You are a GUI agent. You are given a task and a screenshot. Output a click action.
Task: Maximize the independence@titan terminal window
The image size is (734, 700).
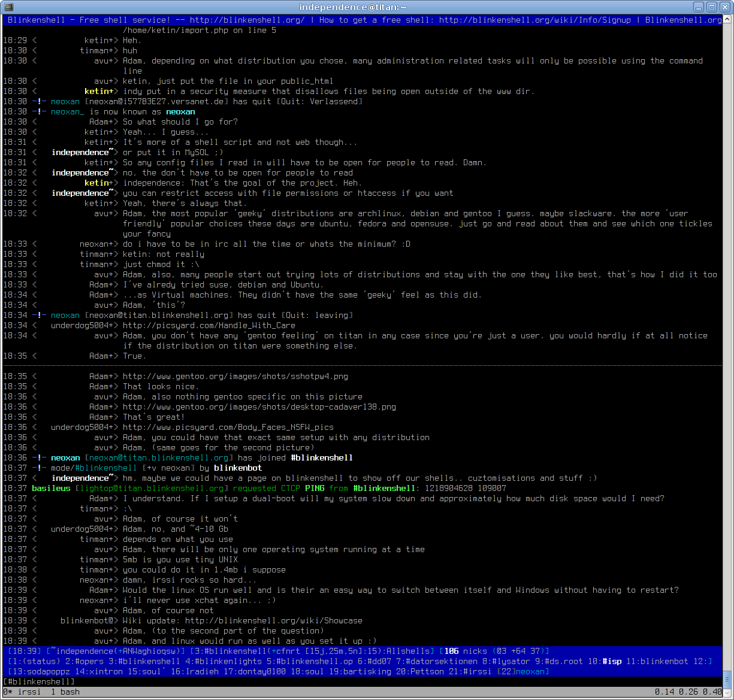click(x=712, y=7)
